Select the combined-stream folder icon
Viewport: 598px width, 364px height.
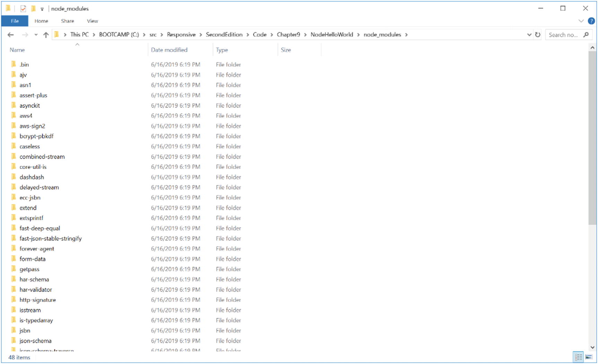(x=14, y=156)
